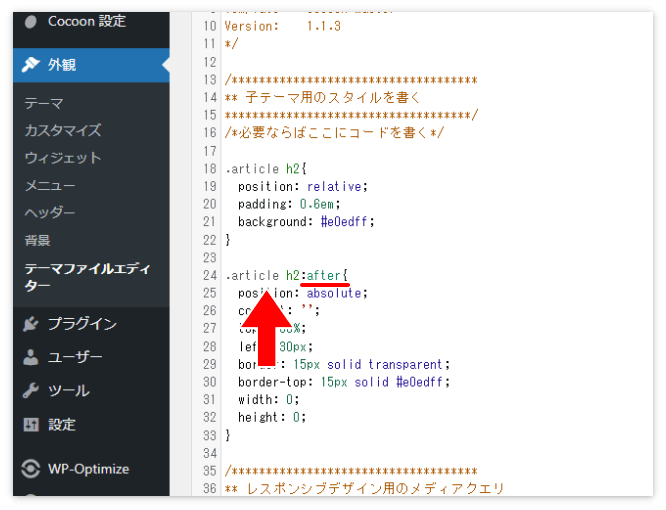Viewport: 666px width, 510px height.
Task: Click line number 23 in gutter
Action: (x=210, y=257)
